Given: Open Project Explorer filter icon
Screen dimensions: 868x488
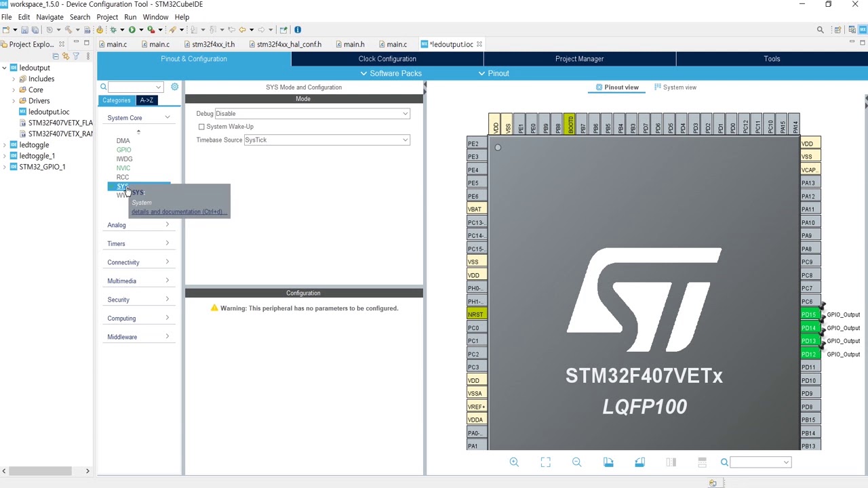Looking at the screenshot, I should coord(76,56).
